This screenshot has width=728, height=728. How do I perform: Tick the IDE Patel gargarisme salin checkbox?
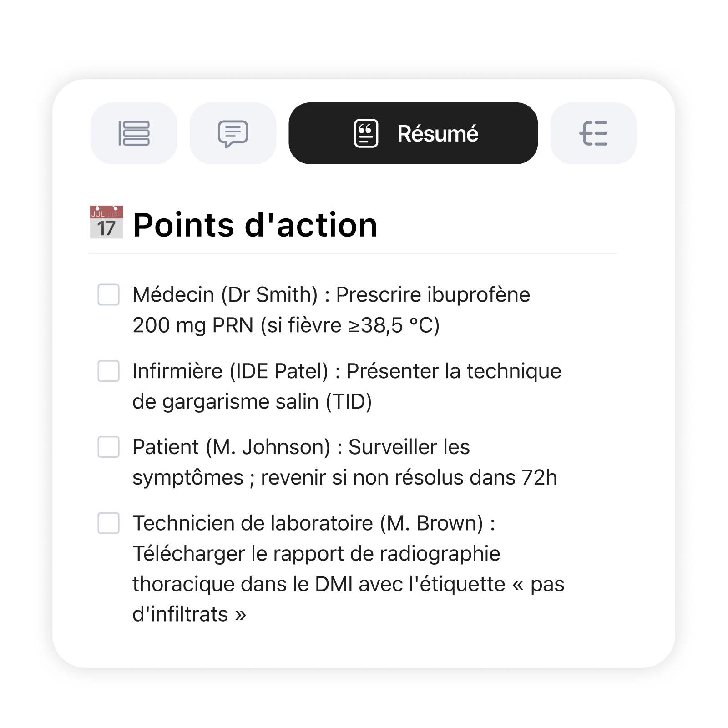[109, 371]
